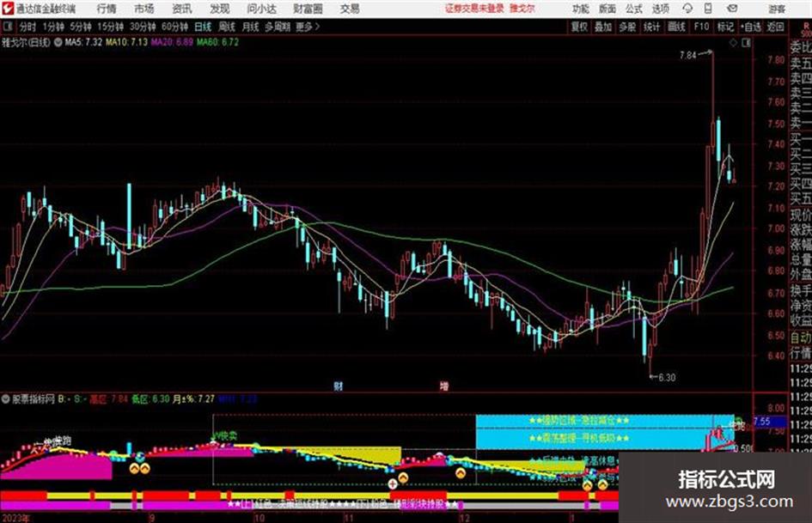Open the 行情 menu
The width and height of the screenshot is (812, 523).
point(107,9)
